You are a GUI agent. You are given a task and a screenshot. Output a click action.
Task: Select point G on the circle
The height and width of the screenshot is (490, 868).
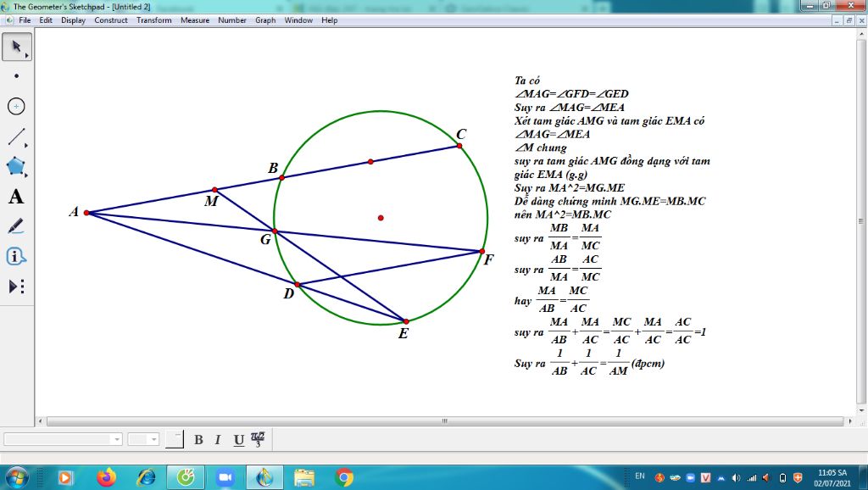(275, 231)
